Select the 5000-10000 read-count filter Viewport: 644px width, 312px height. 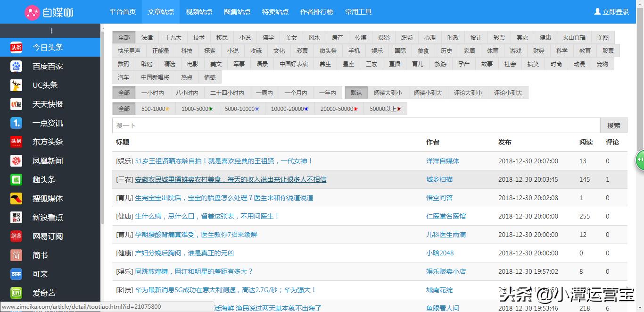pyautogui.click(x=242, y=109)
